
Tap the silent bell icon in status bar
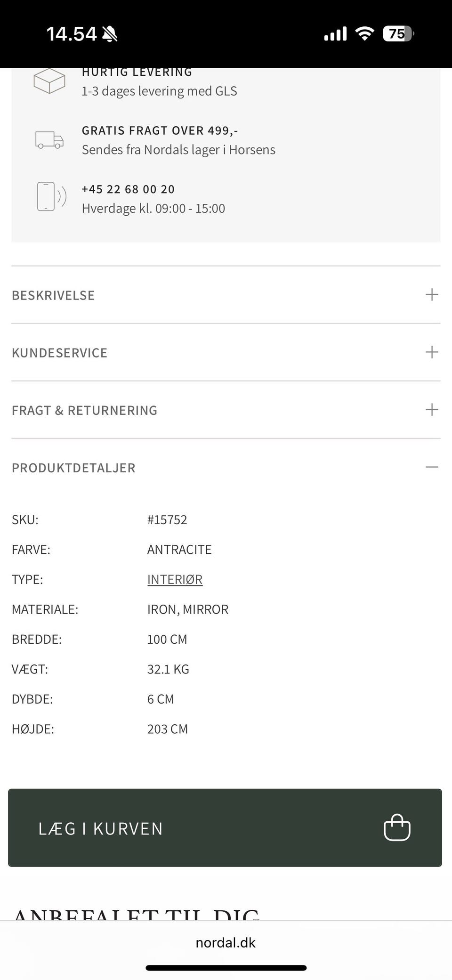pyautogui.click(x=110, y=34)
